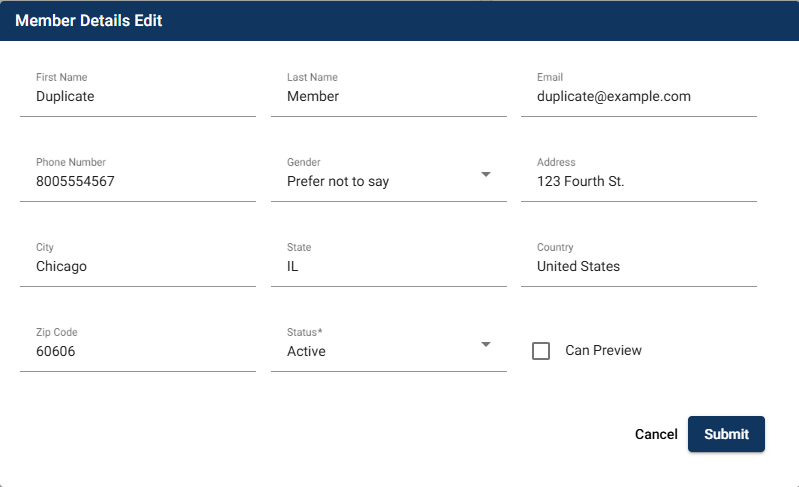
Task: Click into the Phone Number field
Action: [137, 182]
